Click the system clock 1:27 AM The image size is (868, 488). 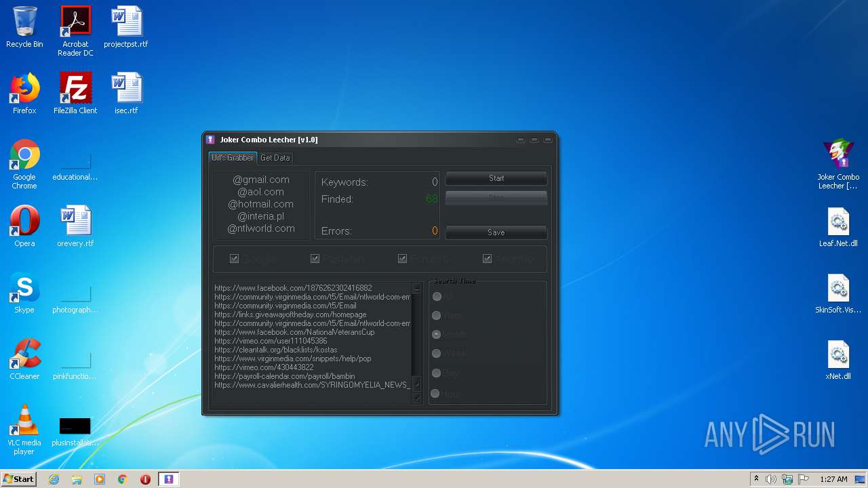833,479
